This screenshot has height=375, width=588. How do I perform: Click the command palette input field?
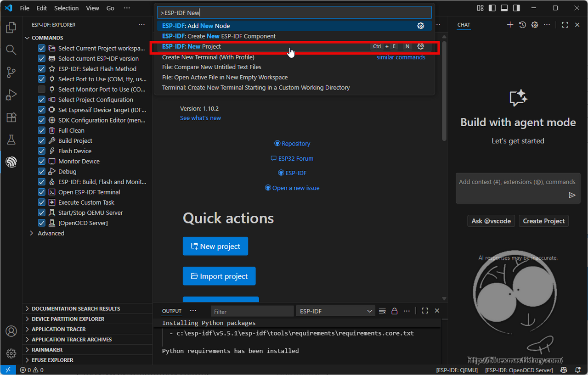click(x=294, y=12)
